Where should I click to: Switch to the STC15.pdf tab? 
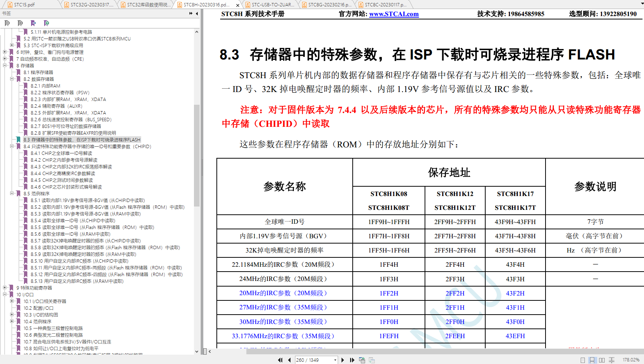coord(24,5)
